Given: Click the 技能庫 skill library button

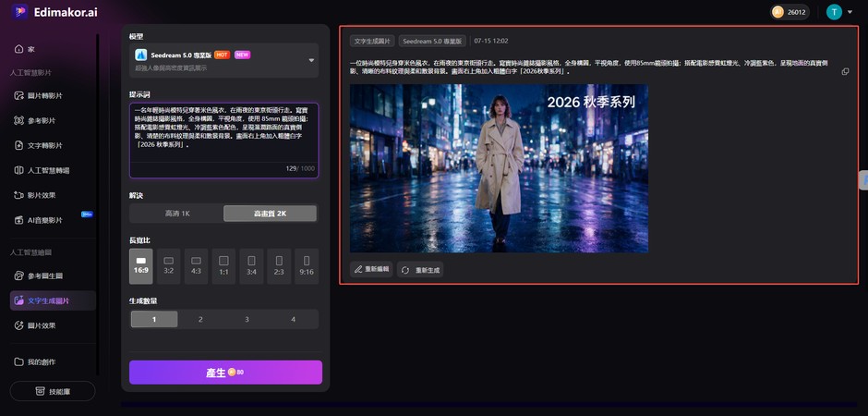Looking at the screenshot, I should (53, 391).
